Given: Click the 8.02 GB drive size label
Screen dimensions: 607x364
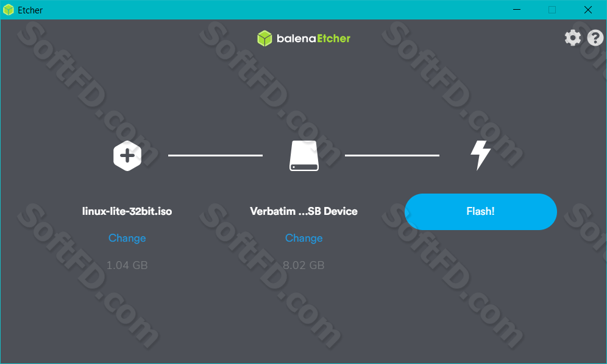Looking at the screenshot, I should [x=304, y=265].
